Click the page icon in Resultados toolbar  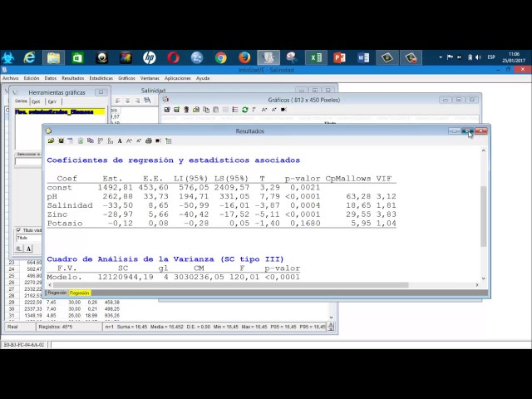tap(71, 140)
